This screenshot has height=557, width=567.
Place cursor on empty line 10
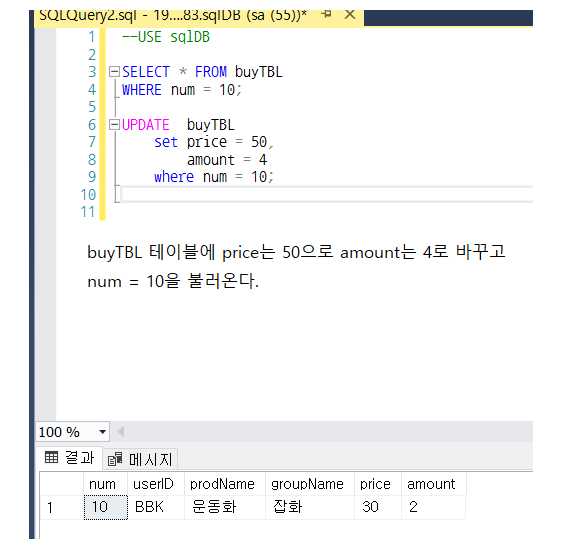click(x=327, y=195)
